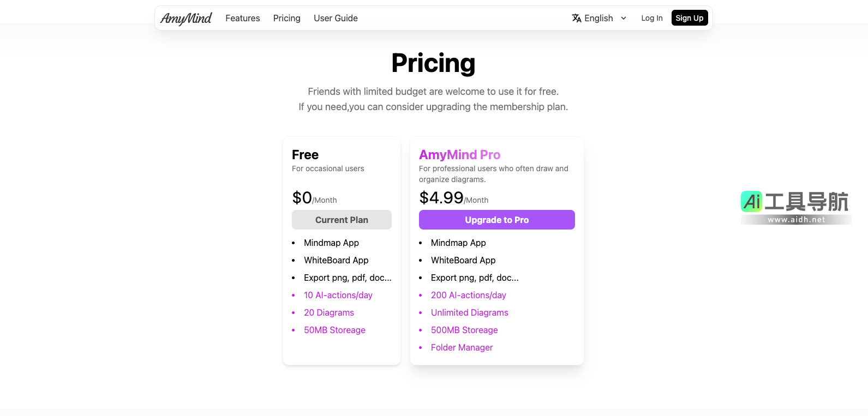Click the 10 AI-actions/day feature
The height and width of the screenshot is (416, 868).
(x=338, y=295)
